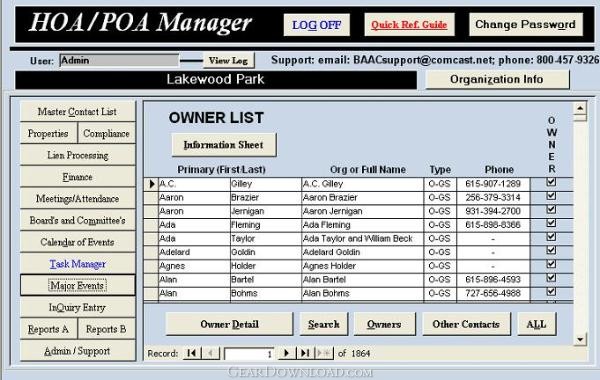Image resolution: width=600 pixels, height=380 pixels.
Task: Select Type cell in Ada Fleming row
Action: 440,225
